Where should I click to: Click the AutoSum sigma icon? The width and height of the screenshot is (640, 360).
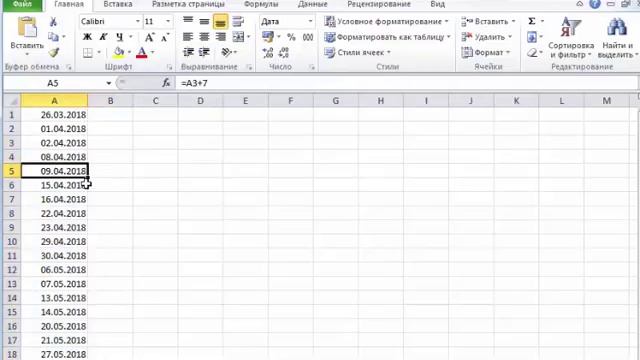(532, 21)
